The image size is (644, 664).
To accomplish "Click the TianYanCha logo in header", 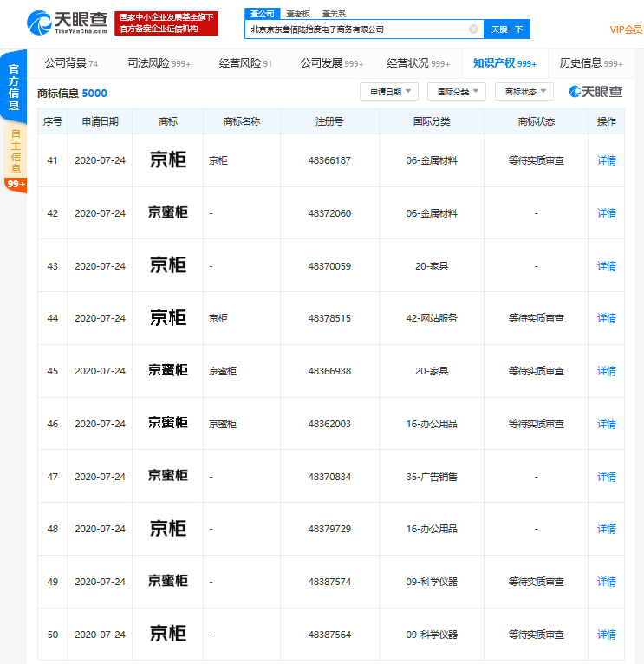I will coord(68,23).
